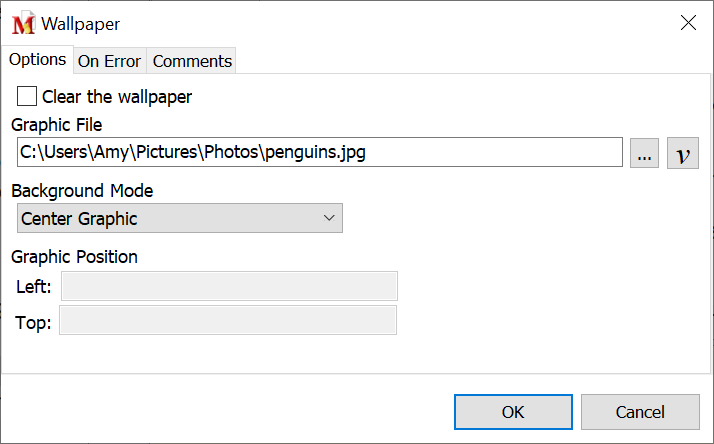Click the Graphic Position heading

point(75,256)
